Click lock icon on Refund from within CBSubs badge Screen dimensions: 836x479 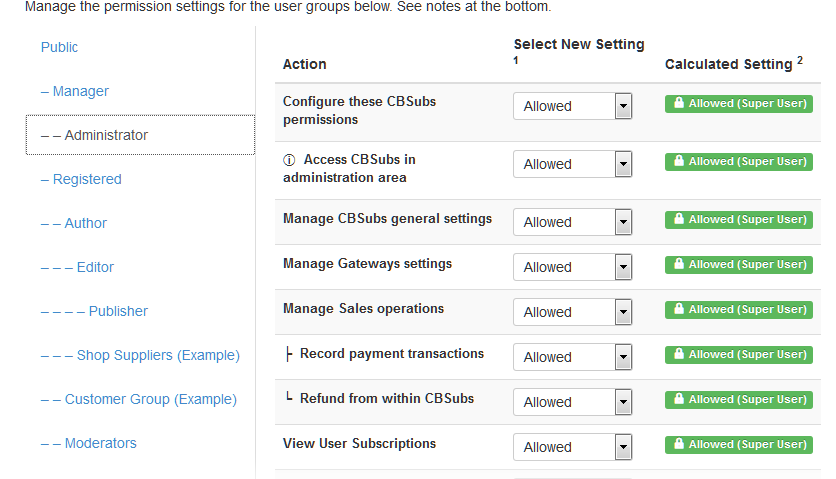(679, 398)
